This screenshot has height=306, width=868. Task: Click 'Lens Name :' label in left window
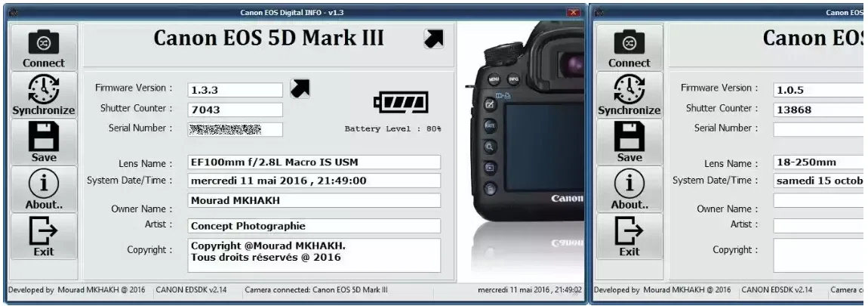click(145, 163)
